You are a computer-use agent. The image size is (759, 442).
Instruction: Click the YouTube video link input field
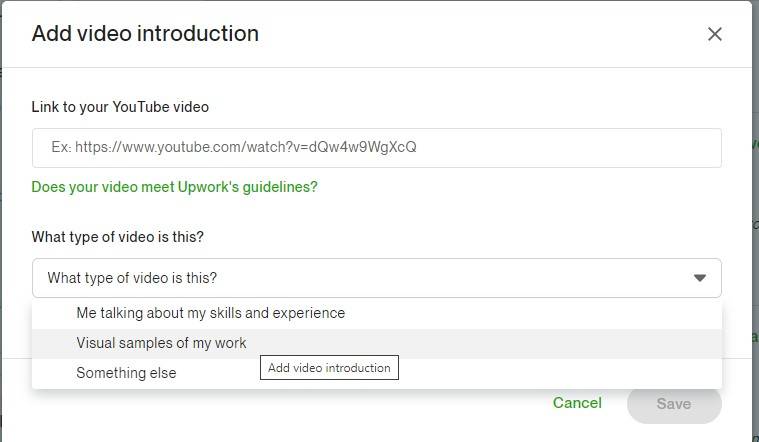377,148
